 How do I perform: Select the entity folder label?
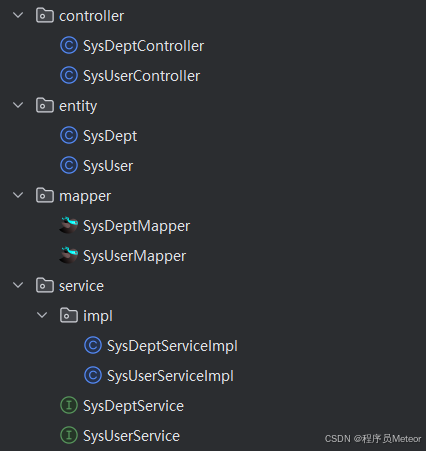(x=78, y=107)
